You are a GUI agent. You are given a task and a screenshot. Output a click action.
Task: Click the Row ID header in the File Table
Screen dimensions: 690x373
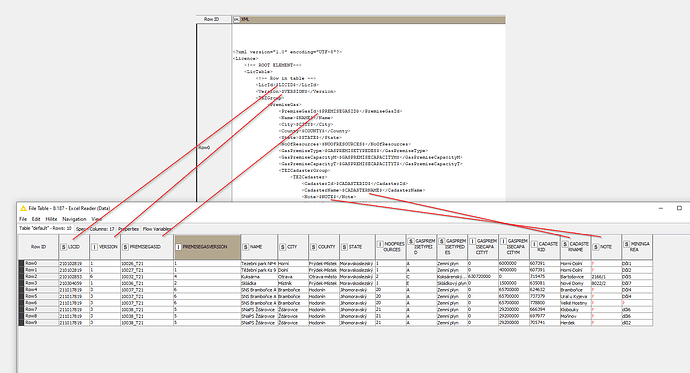38,247
